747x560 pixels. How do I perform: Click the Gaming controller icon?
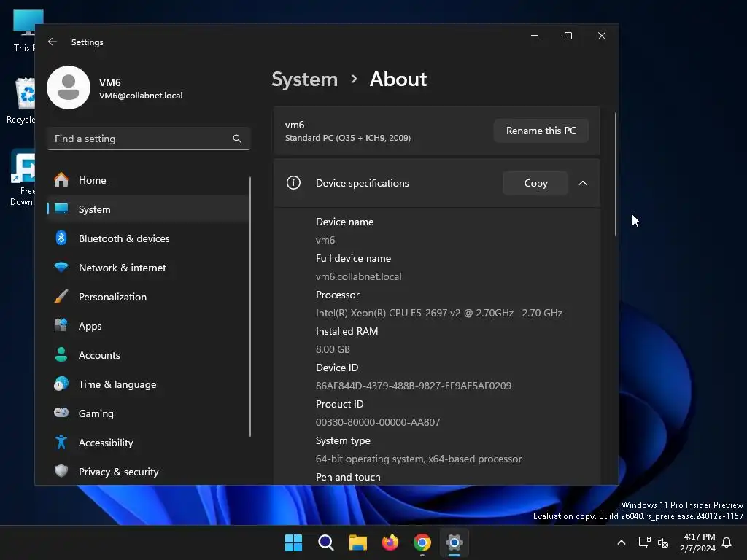pos(61,413)
